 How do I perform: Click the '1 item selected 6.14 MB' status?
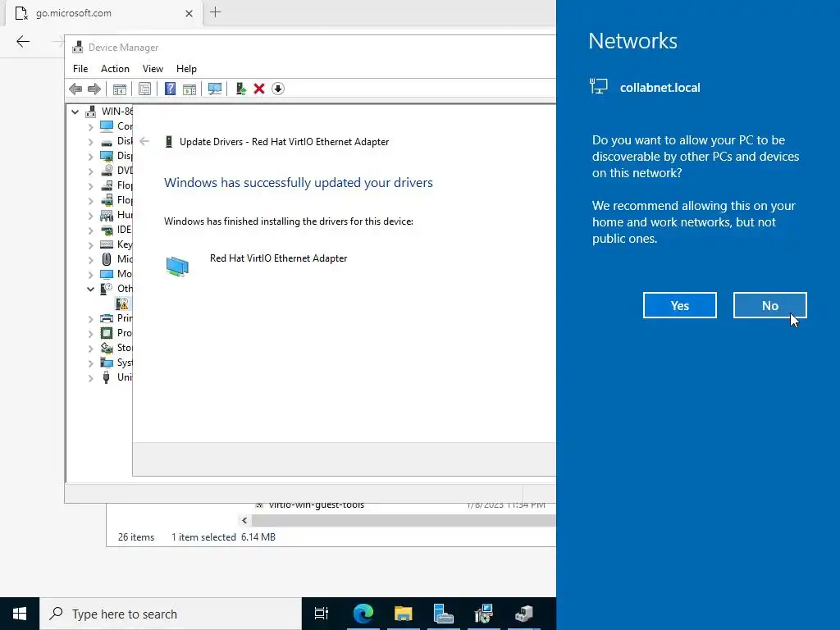(x=223, y=537)
